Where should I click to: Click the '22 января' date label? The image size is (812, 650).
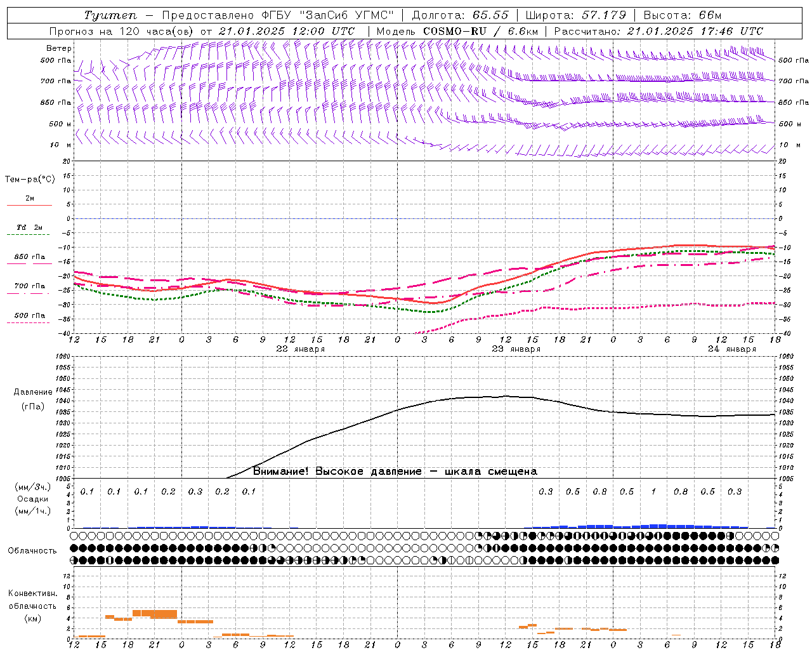[x=301, y=349]
